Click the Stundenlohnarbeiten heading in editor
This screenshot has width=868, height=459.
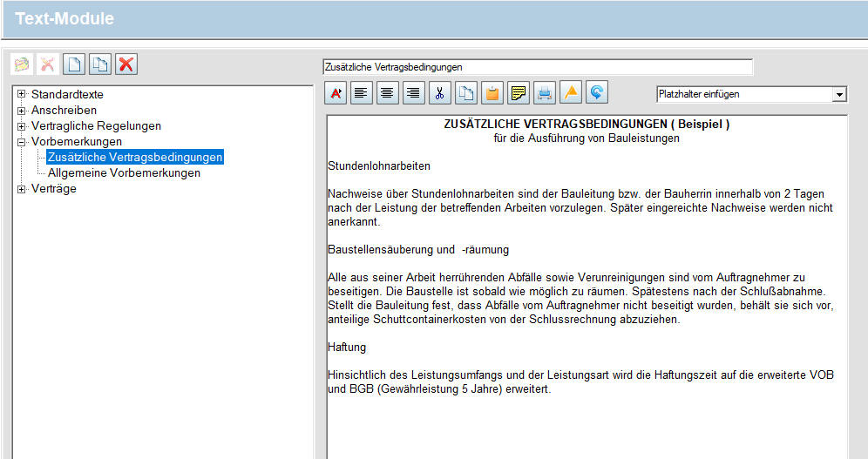coord(378,165)
